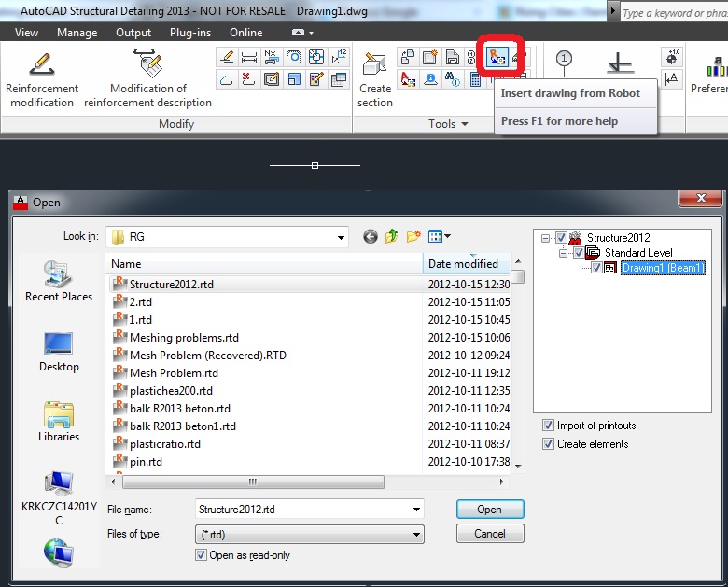Click the red A icon in Tools
This screenshot has width=728, height=587.
point(408,79)
